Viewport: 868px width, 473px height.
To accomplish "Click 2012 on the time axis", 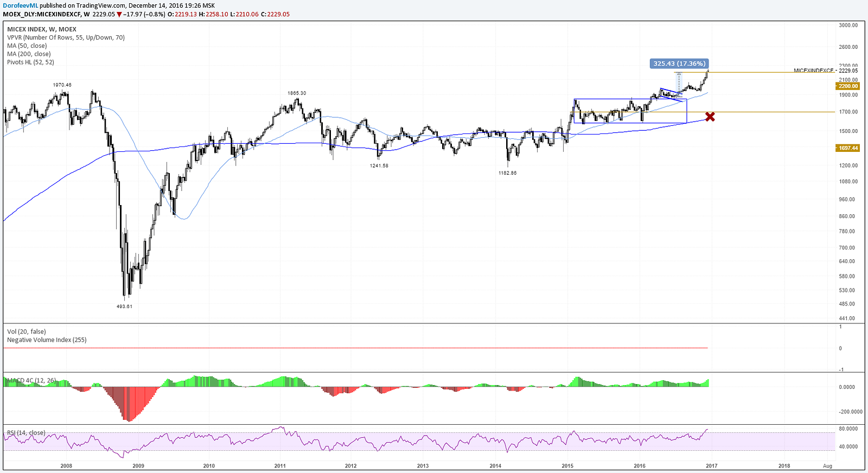I will tap(351, 466).
